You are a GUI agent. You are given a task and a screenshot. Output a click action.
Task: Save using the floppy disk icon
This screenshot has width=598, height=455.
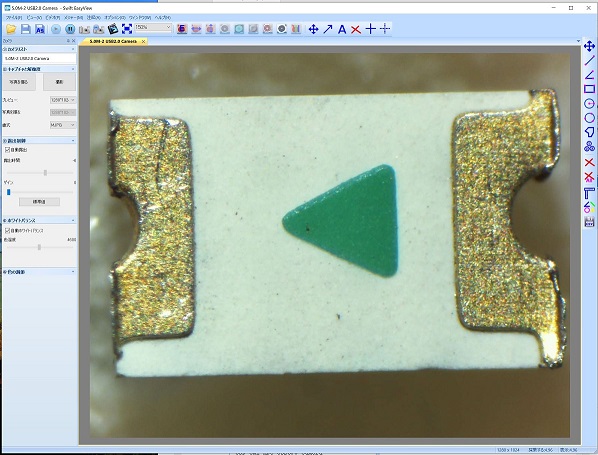[x=26, y=29]
